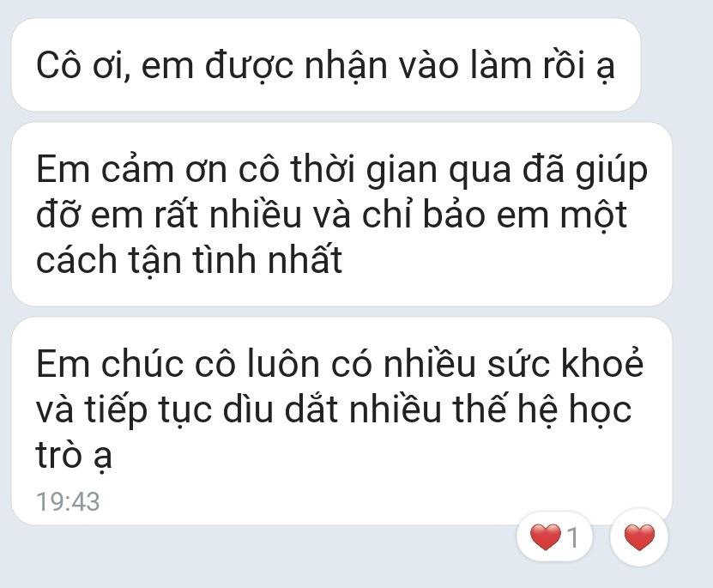Open the heart reaction count badge
The width and height of the screenshot is (713, 588).
pos(554,537)
